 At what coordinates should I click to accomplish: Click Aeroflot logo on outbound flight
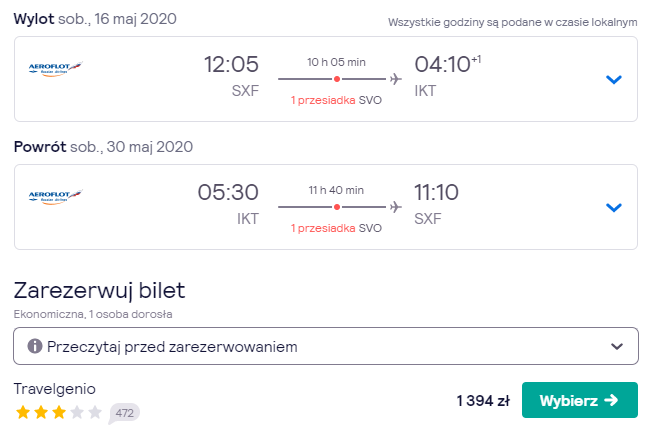click(55, 69)
